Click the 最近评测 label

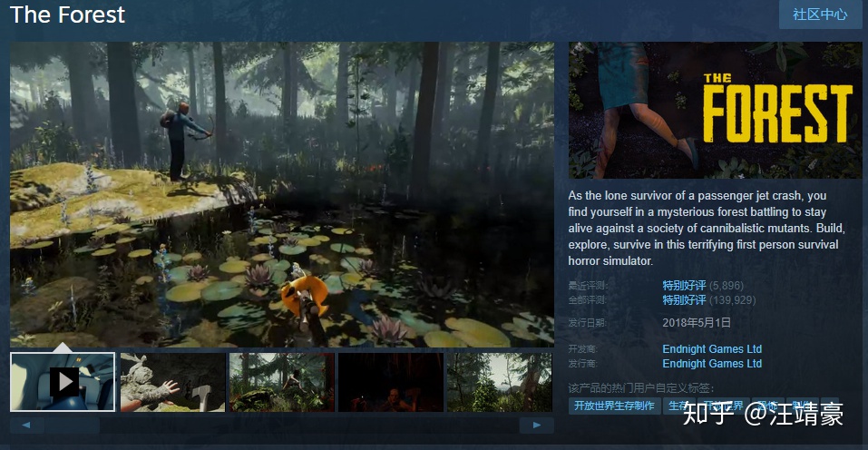coord(588,286)
